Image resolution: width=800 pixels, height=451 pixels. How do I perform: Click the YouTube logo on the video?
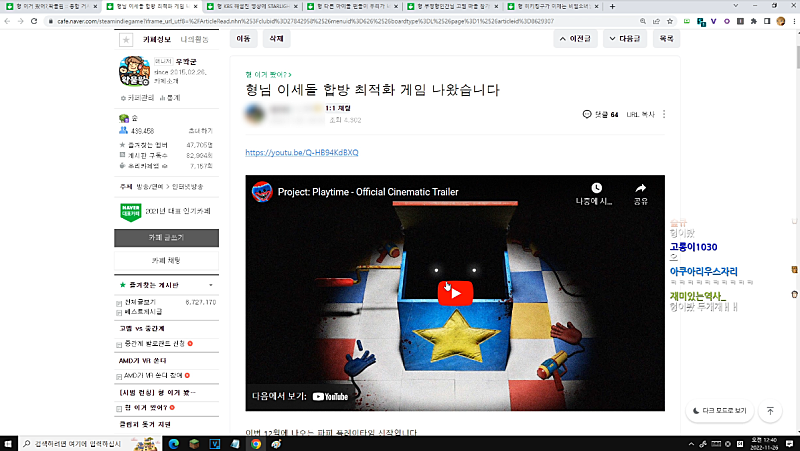331,396
